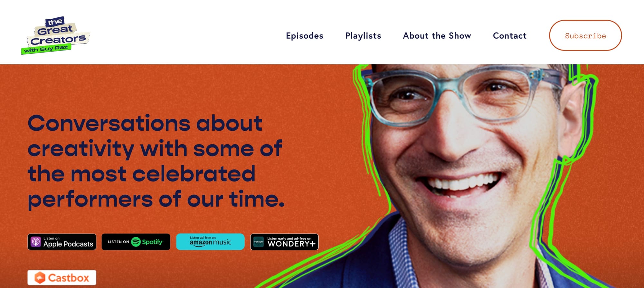Click The Great Creators logo

(x=55, y=35)
